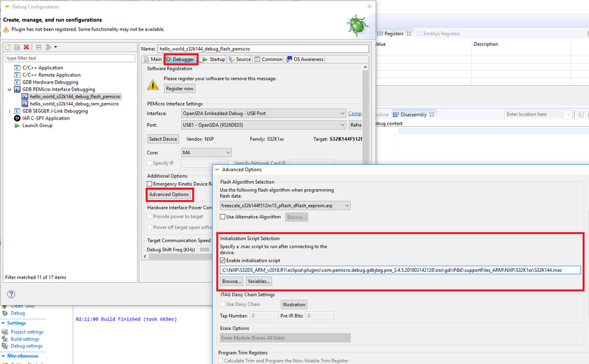Viewport: 589px width, 364px height.
Task: Click the GDB SEGGER J-Link Debugging icon
Action: [17, 111]
